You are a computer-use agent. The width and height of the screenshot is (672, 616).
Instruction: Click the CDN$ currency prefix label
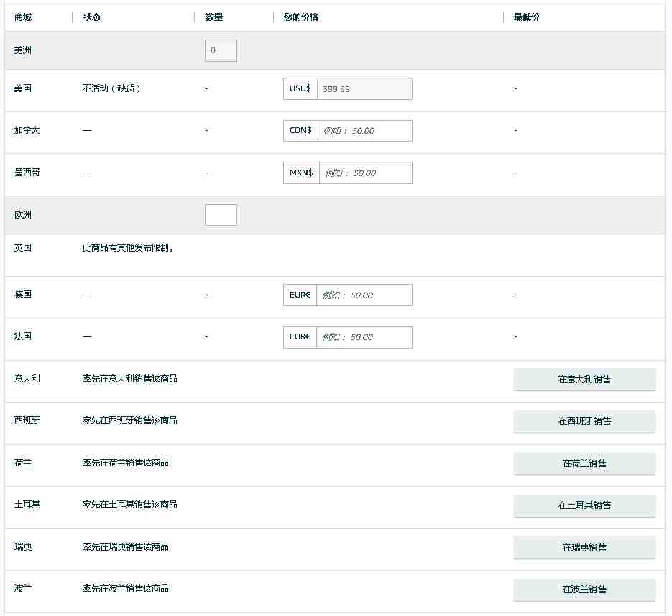pyautogui.click(x=300, y=131)
